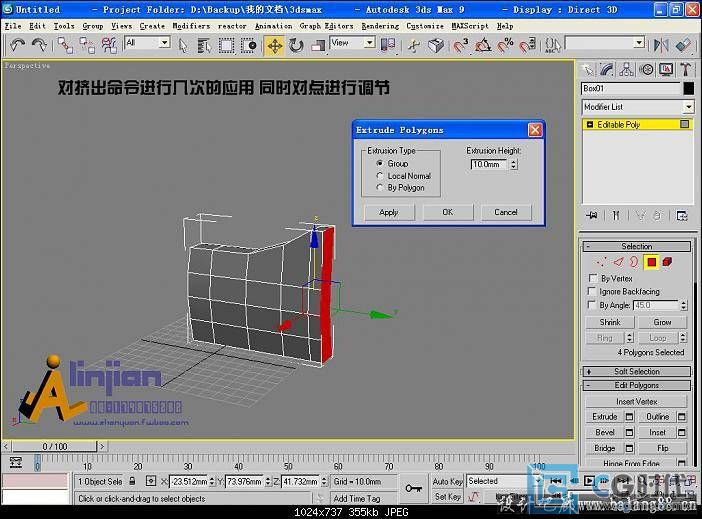Activate the Select and Rotate tool
This screenshot has width=702, height=519.
[x=296, y=45]
